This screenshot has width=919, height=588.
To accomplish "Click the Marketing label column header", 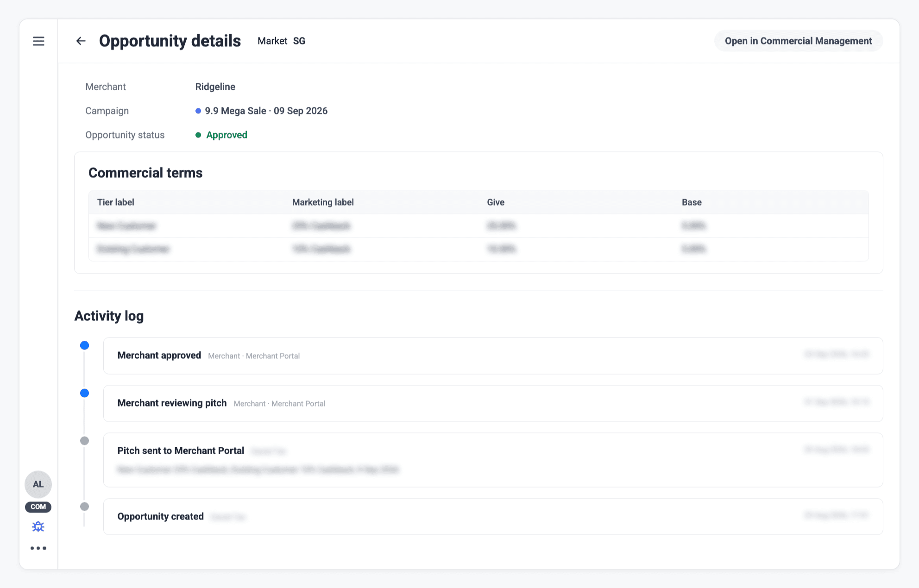I will tap(323, 202).
